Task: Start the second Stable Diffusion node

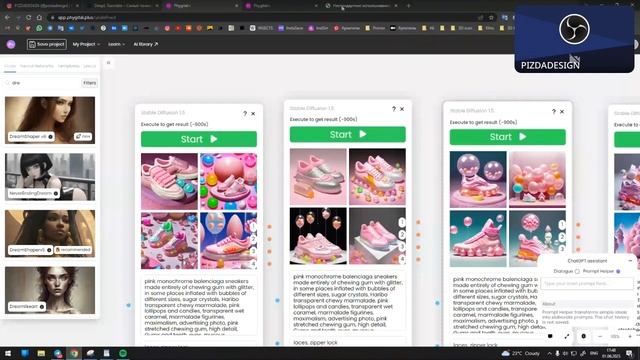Action: click(x=348, y=134)
